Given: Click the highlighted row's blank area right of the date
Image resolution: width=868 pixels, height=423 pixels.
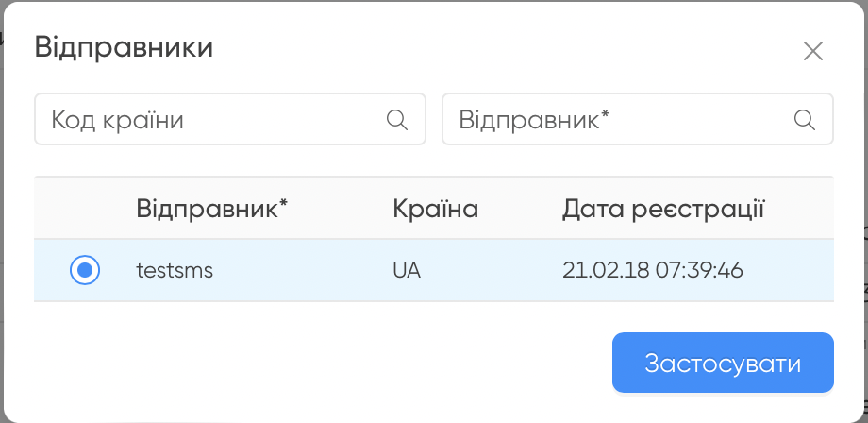Looking at the screenshot, I should (x=789, y=271).
